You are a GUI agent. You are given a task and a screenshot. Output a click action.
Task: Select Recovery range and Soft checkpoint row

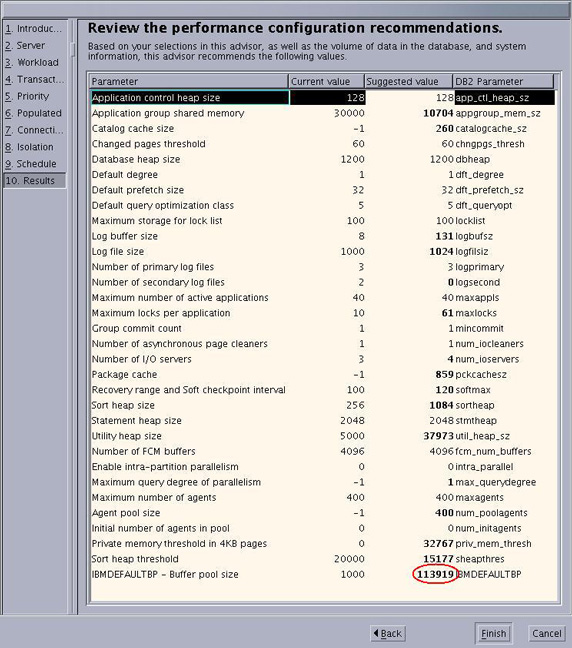click(x=323, y=390)
